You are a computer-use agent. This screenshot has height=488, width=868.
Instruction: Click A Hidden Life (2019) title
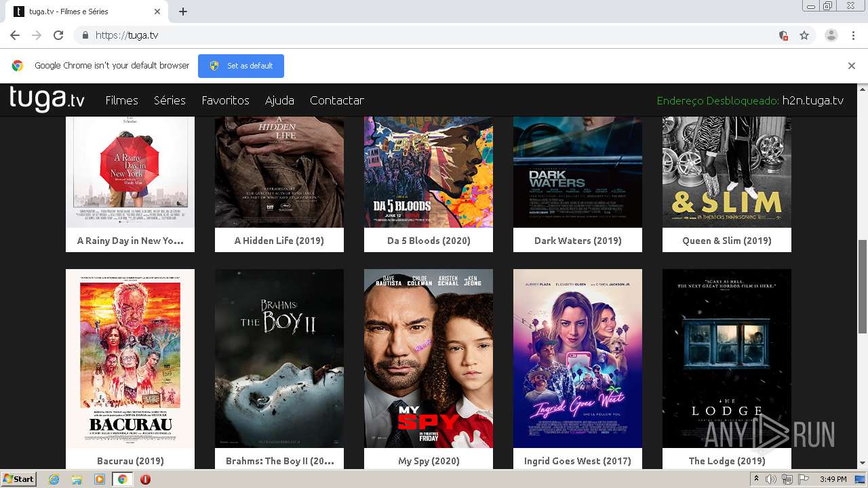(279, 241)
